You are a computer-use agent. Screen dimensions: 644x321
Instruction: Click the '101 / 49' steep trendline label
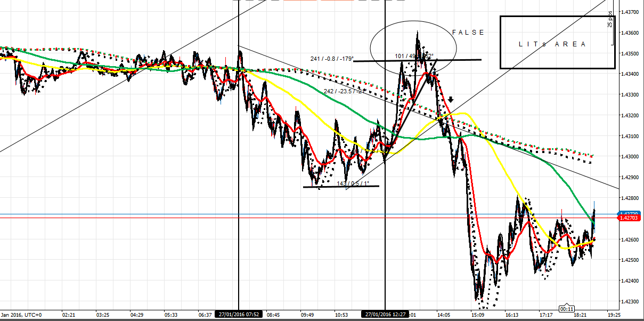pos(405,56)
